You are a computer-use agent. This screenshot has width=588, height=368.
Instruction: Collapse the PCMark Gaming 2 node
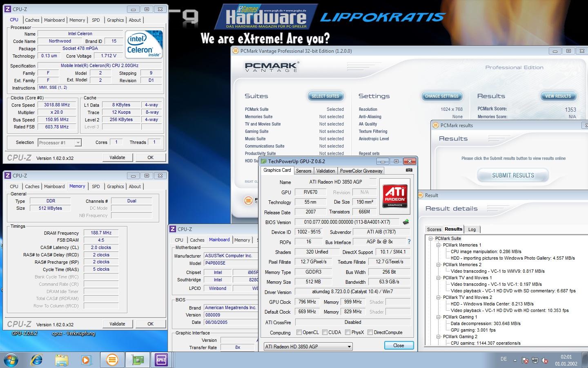438,337
